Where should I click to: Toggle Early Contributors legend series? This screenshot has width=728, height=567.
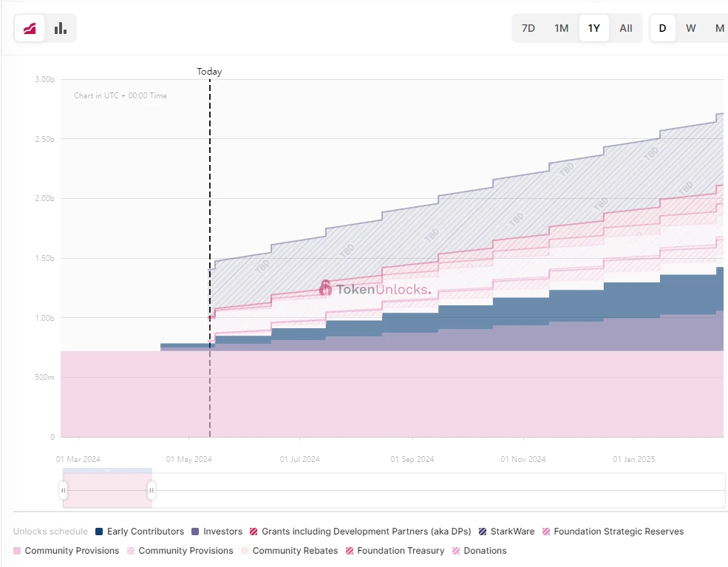(145, 532)
